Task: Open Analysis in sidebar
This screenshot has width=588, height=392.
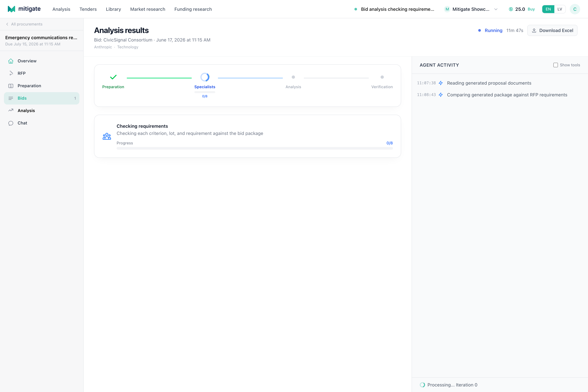Action: click(41, 111)
